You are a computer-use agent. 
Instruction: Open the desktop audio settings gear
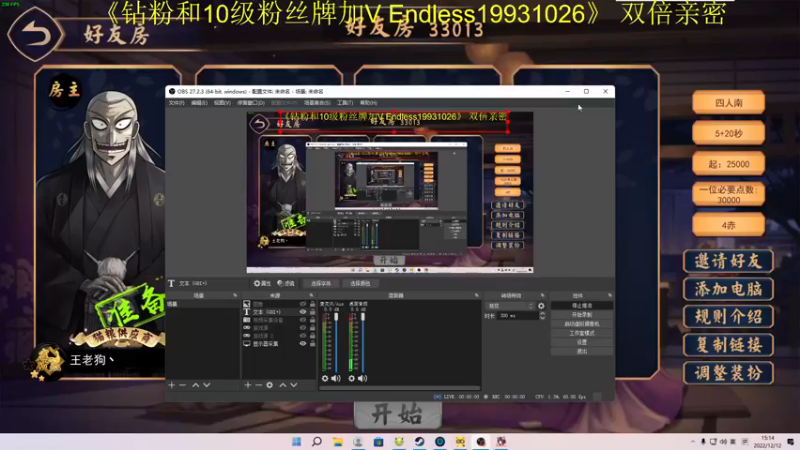[x=352, y=379]
